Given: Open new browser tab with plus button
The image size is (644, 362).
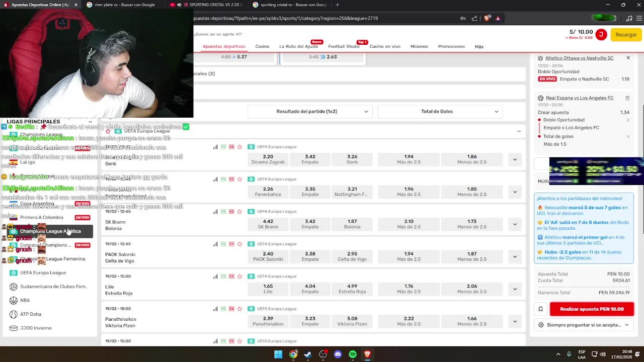Looking at the screenshot, I should point(337,5).
